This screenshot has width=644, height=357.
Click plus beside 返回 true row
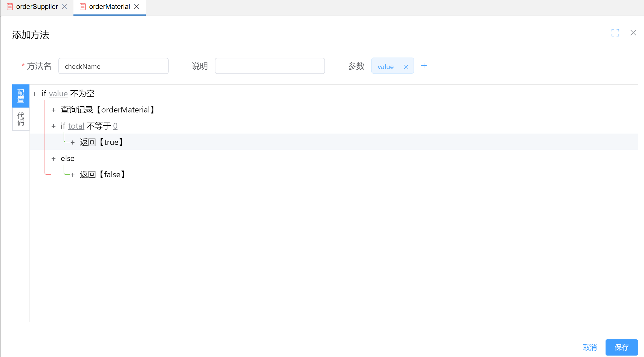tap(73, 143)
